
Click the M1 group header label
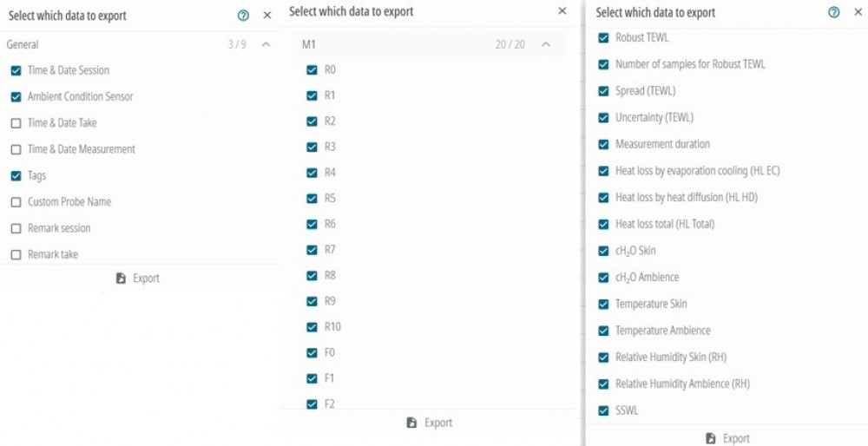tap(309, 44)
